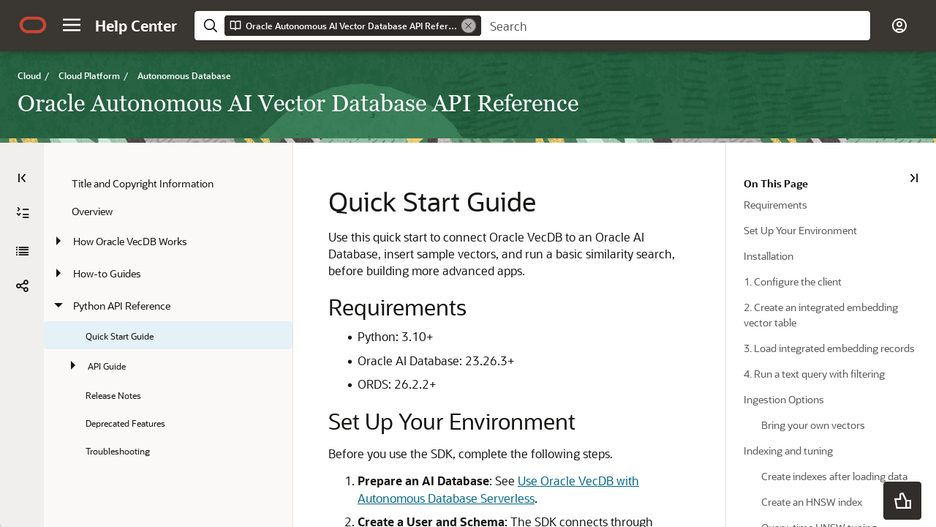The width and height of the screenshot is (936, 527).
Task: Jump to Requirements section
Action: (775, 205)
